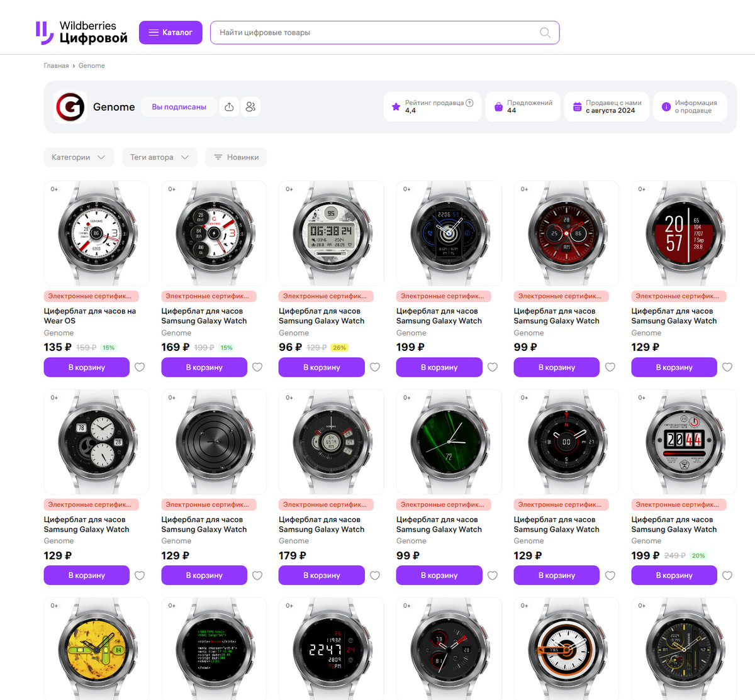Screen dimensions: 755x700
Task: Add the 96 ₽ watchface to cart
Action: click(322, 367)
